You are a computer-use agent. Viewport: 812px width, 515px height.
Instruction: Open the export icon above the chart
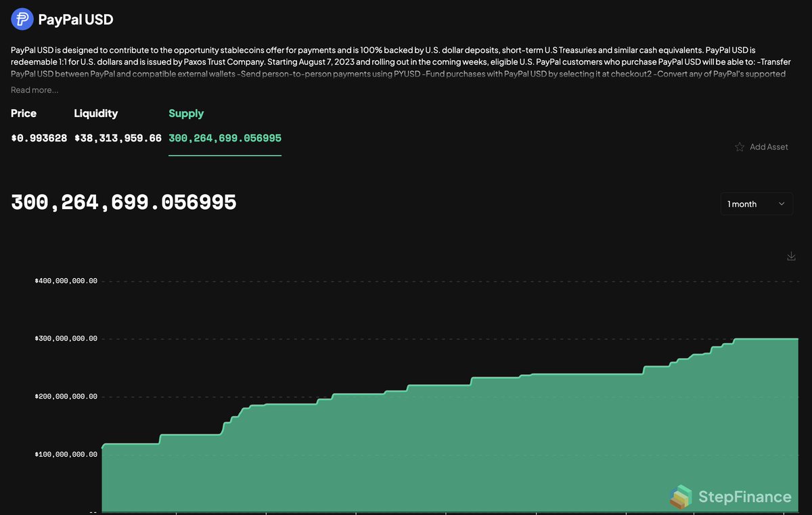(x=791, y=256)
